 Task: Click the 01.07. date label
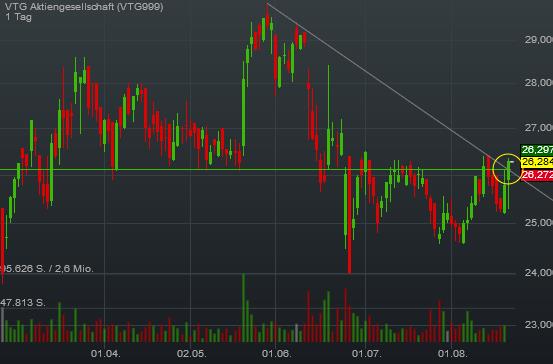click(366, 353)
